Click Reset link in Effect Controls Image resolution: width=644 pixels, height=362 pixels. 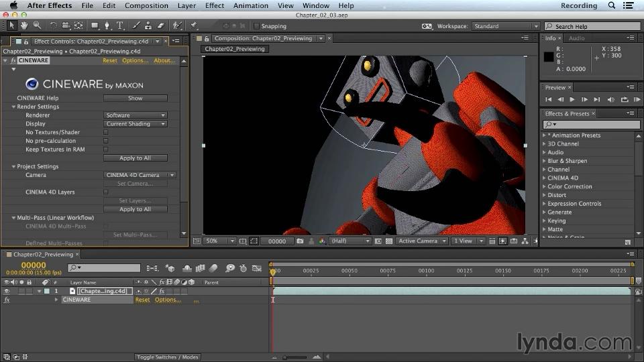pyautogui.click(x=109, y=60)
